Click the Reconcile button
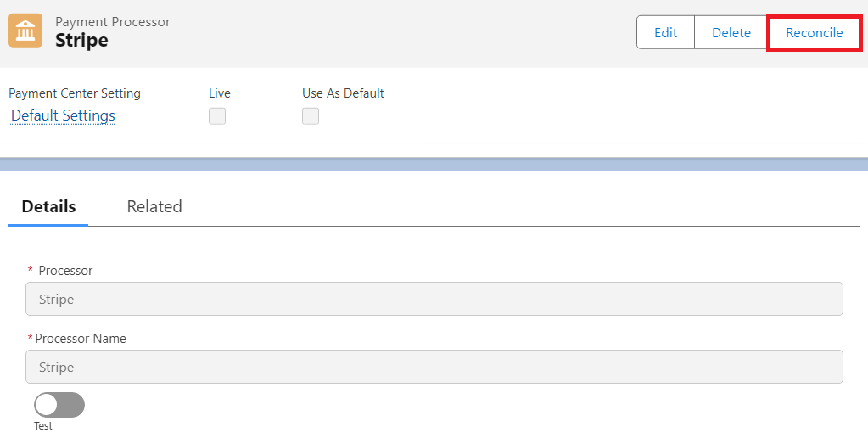 [814, 33]
